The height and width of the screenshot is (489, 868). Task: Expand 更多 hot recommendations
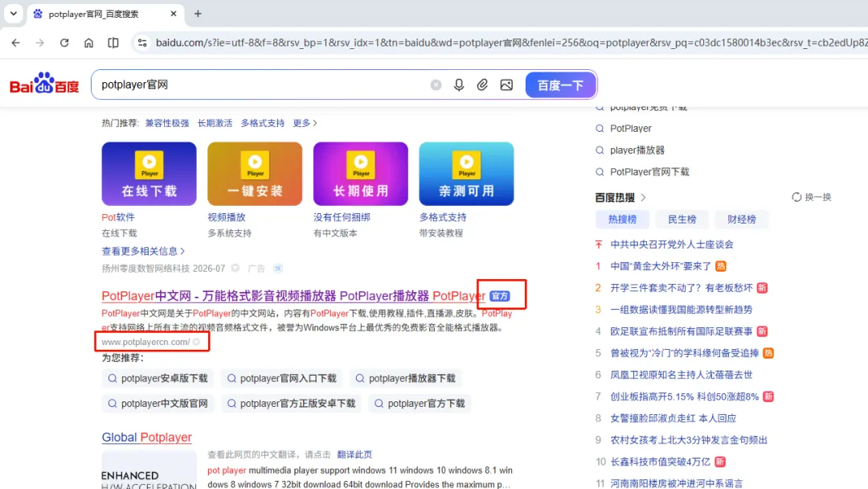[x=305, y=123]
